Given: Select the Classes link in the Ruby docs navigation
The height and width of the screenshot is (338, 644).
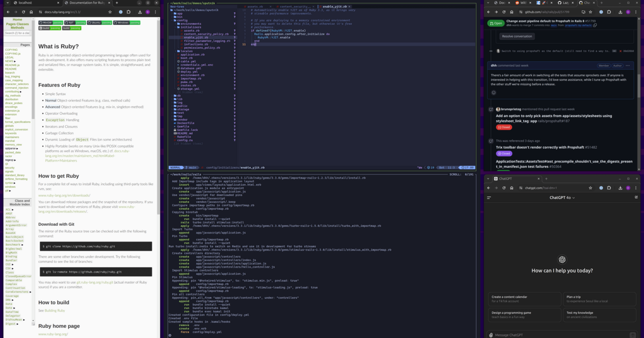Looking at the screenshot, I should pyautogui.click(x=23, y=24).
